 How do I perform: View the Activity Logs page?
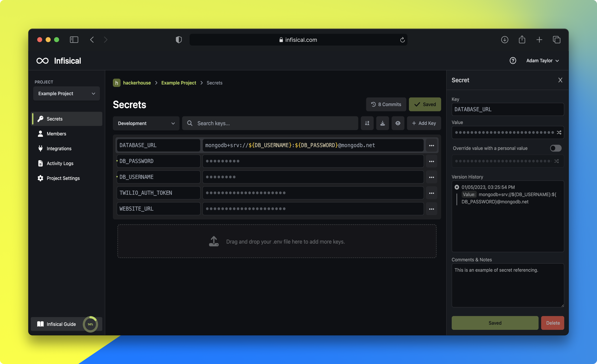(x=60, y=163)
